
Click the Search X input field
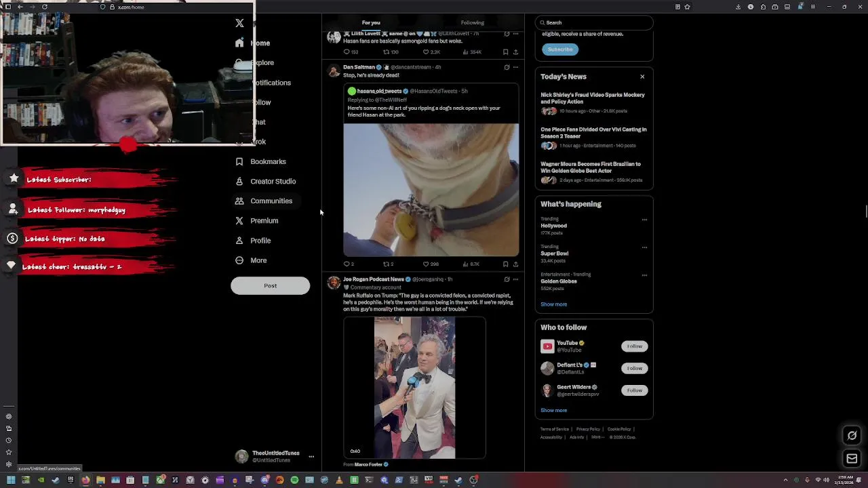tap(594, 22)
